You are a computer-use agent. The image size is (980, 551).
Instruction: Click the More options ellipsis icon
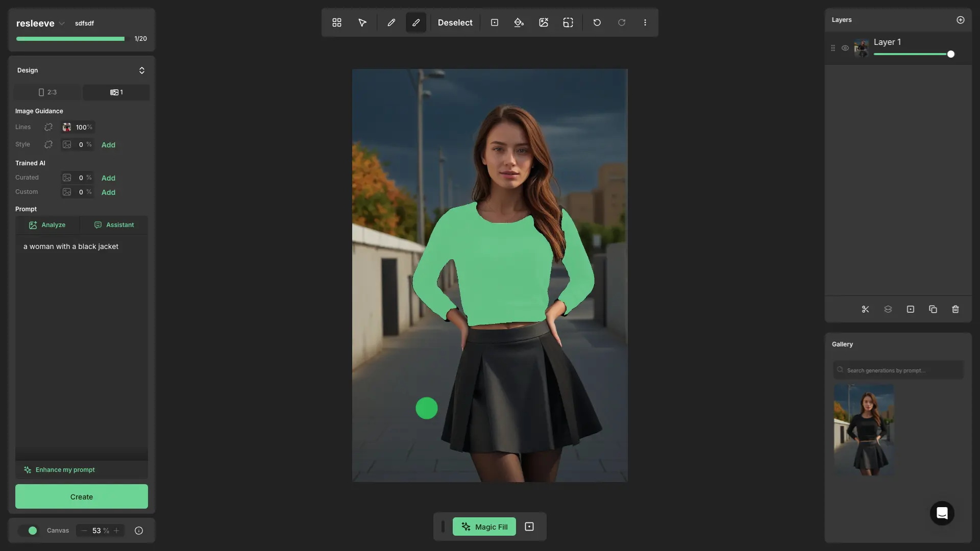coord(645,22)
